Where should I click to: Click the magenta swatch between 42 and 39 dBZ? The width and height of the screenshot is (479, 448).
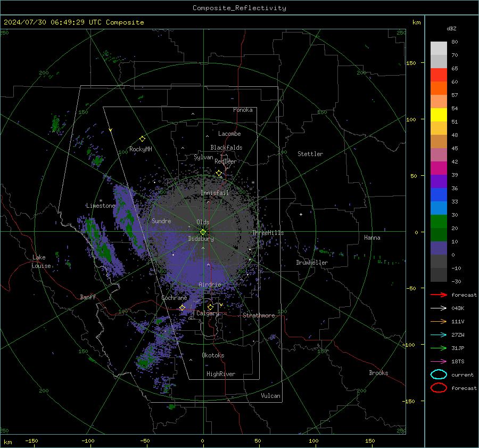tap(439, 168)
